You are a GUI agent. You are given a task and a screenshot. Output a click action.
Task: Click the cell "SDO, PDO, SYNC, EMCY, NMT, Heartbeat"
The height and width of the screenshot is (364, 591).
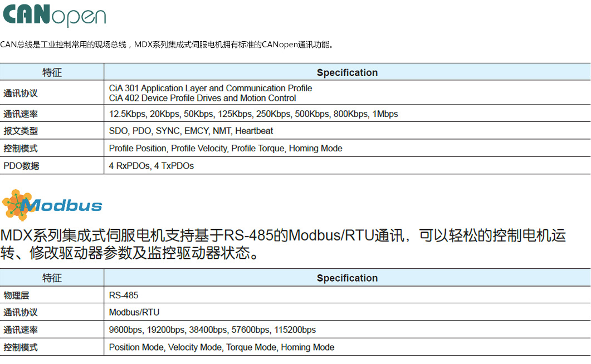(x=191, y=131)
